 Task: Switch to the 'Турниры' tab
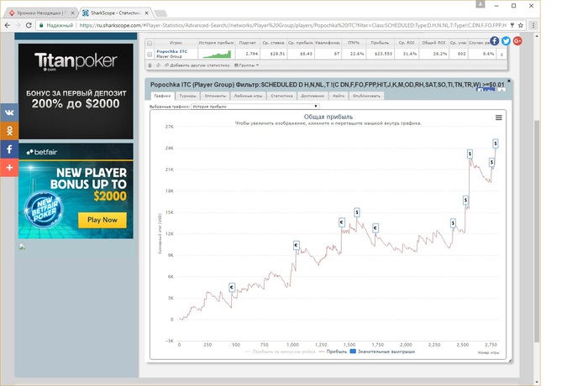[x=187, y=96]
